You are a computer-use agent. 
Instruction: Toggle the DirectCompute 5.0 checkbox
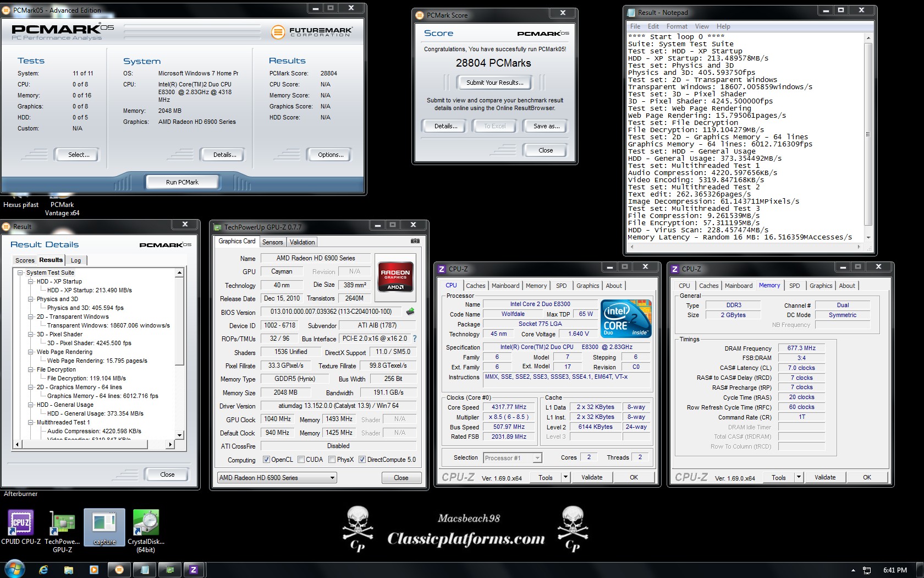pos(362,459)
